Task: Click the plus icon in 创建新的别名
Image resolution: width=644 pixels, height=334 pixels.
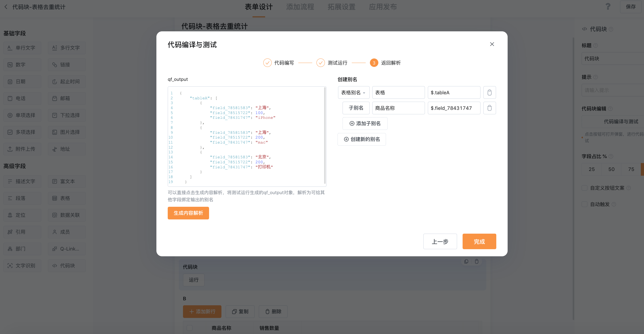Action: (346, 139)
